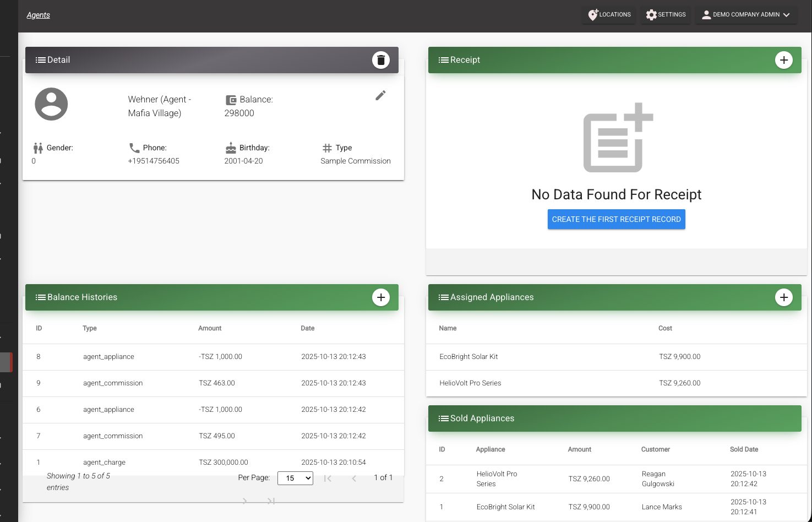Click Create The First Receipt Record button
812x522 pixels.
pos(616,219)
